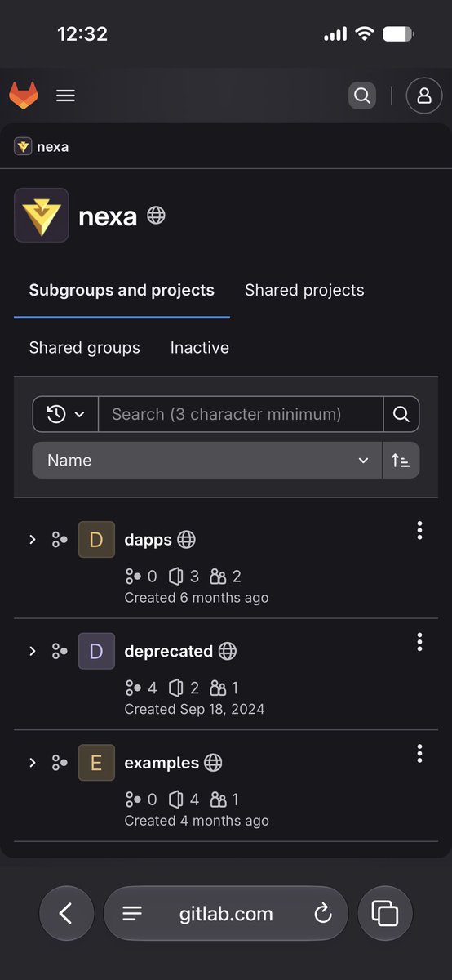Focus the Search 3 character minimum field
The image size is (452, 980).
click(x=241, y=414)
